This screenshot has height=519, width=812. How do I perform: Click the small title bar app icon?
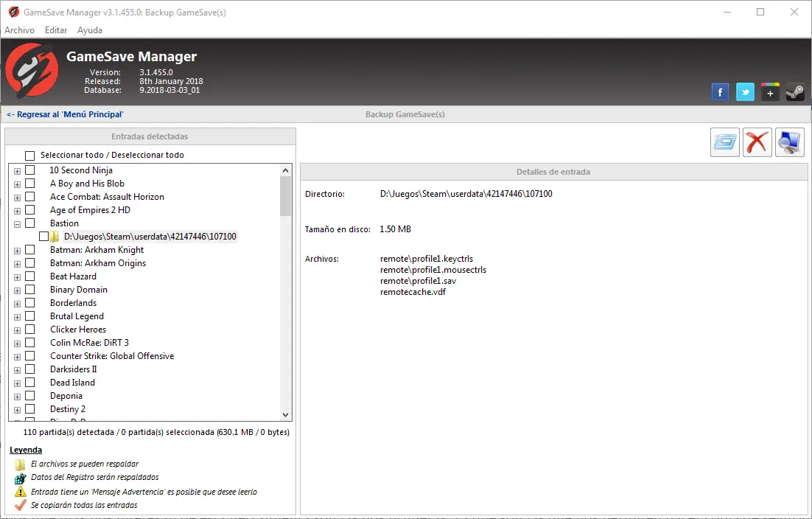click(x=14, y=12)
